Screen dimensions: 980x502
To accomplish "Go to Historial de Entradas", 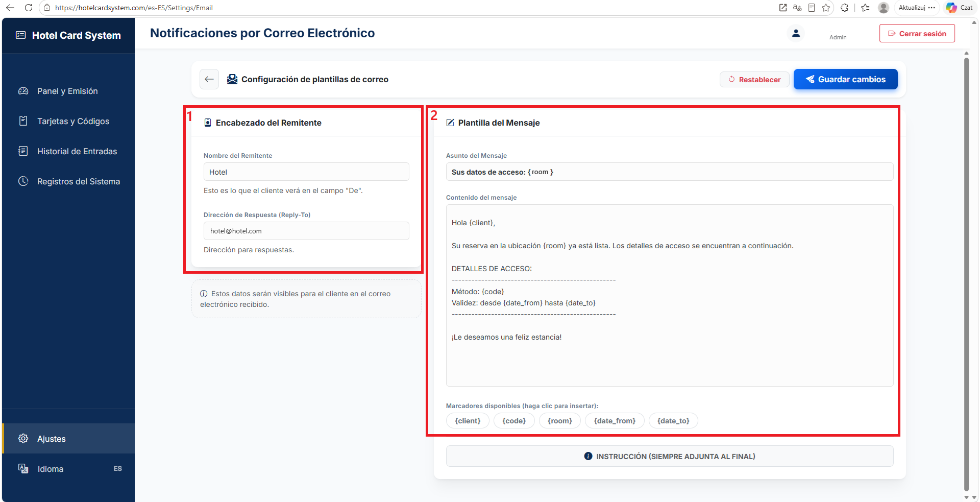I will (68, 151).
